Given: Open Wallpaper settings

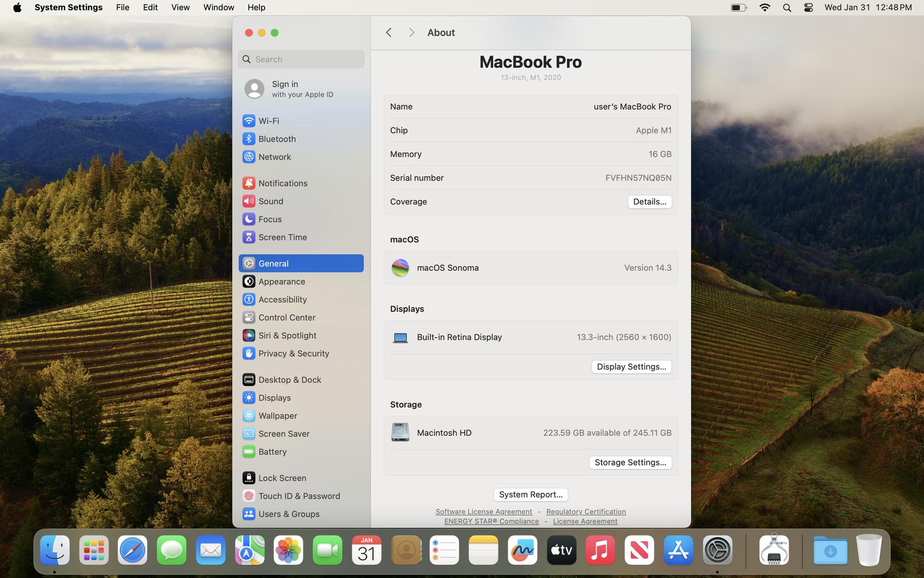Looking at the screenshot, I should pyautogui.click(x=301, y=416).
